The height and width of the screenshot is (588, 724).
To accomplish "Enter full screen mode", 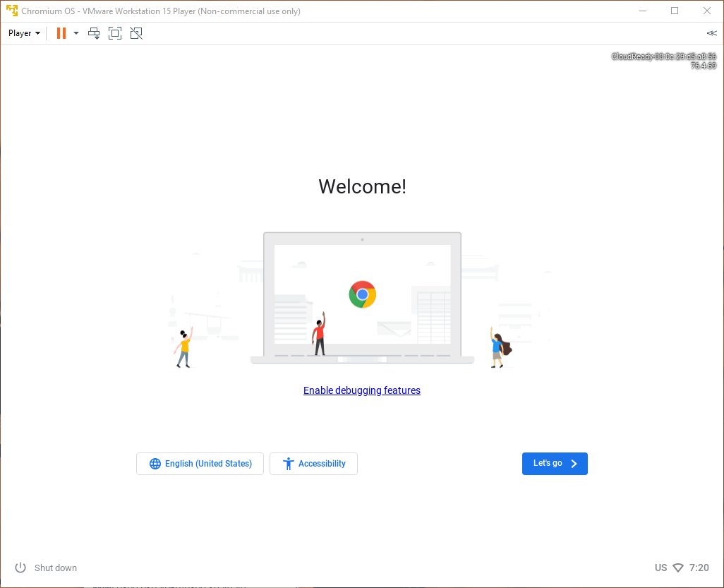I will coord(115,33).
